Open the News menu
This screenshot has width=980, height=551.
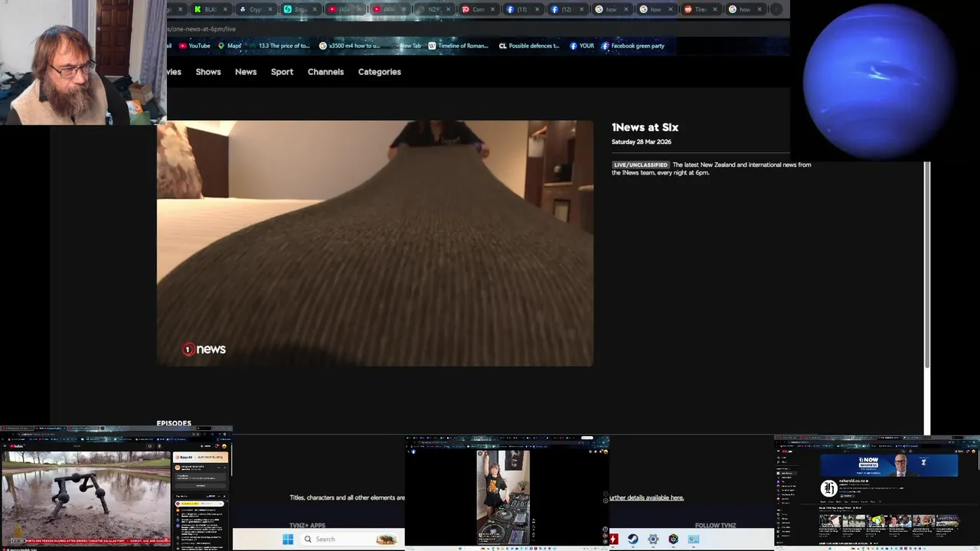(246, 72)
